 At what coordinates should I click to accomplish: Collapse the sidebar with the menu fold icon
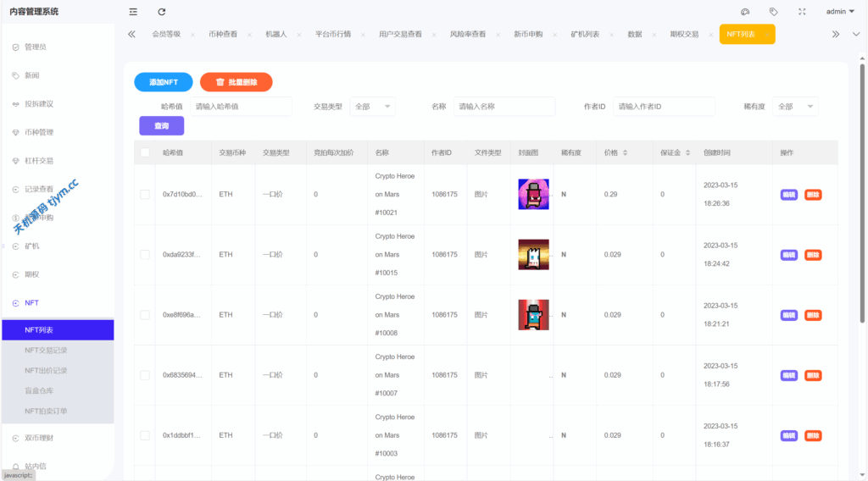[x=133, y=12]
